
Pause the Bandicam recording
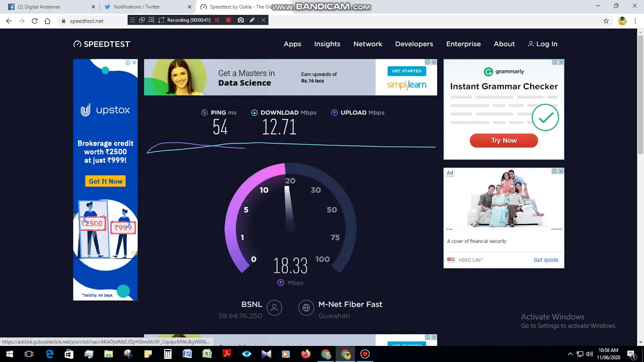[x=217, y=20]
